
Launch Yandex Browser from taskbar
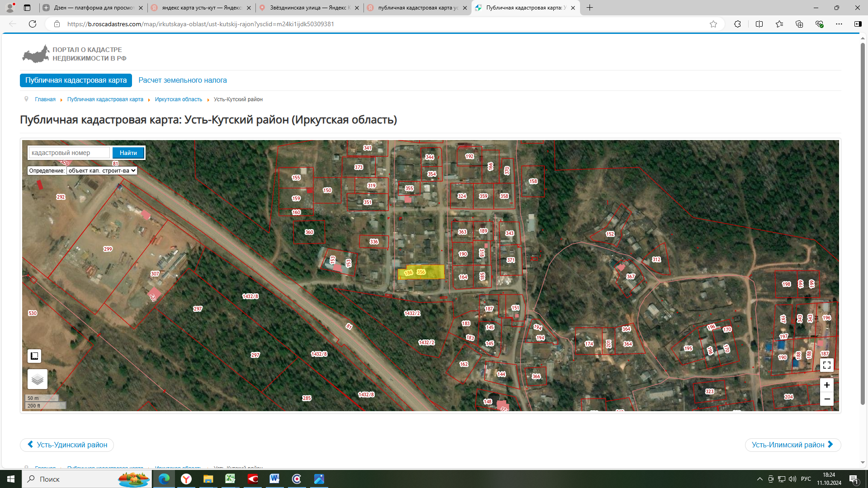point(186,479)
